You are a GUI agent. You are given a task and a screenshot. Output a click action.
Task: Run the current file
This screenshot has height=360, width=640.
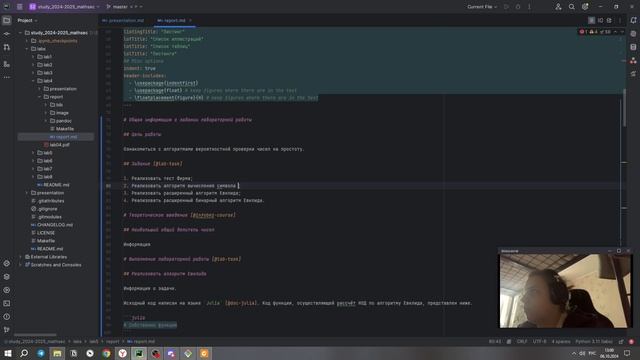[506, 7]
